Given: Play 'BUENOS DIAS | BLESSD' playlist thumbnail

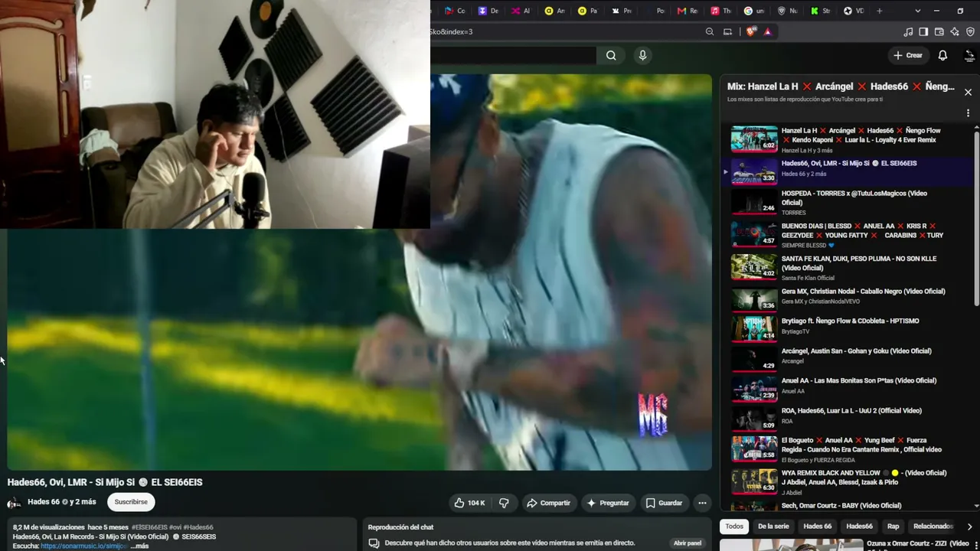Looking at the screenshot, I should point(754,233).
